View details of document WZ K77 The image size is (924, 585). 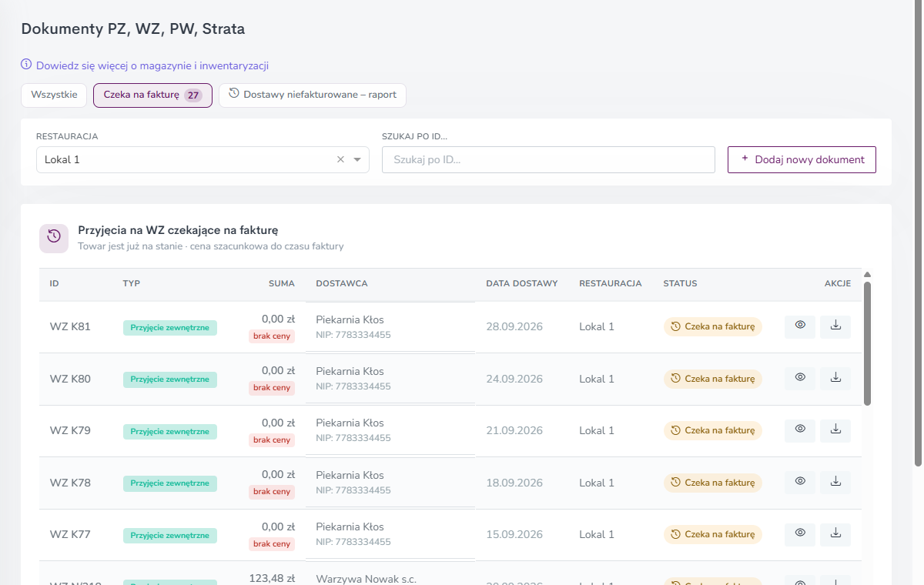800,534
